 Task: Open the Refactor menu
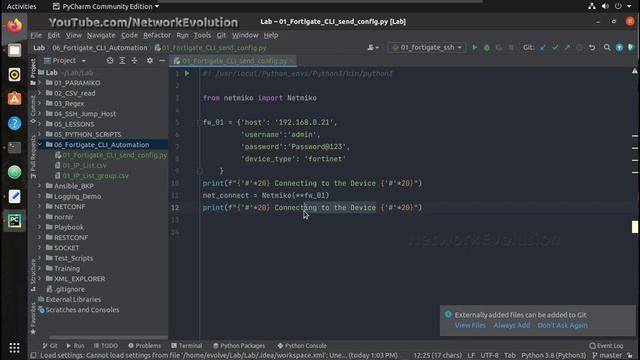157,35
